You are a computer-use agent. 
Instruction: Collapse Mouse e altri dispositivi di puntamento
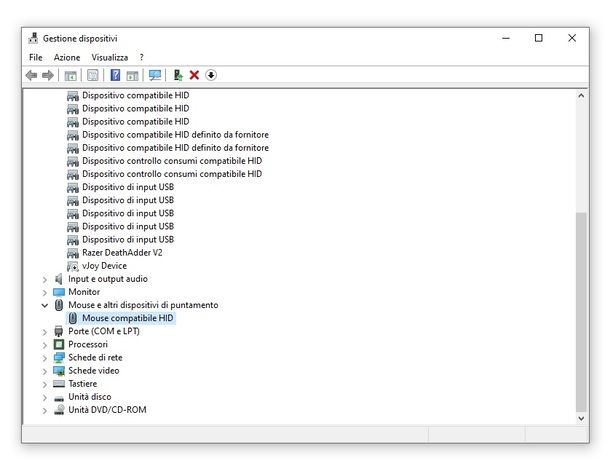(45, 305)
